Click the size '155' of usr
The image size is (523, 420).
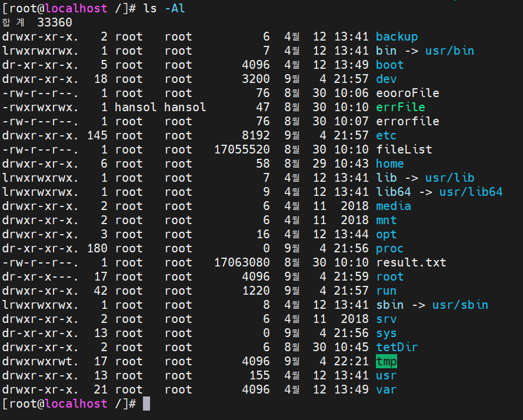pos(259,375)
